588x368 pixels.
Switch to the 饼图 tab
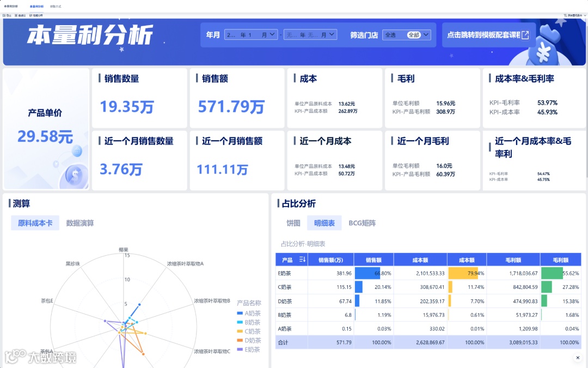tap(293, 223)
